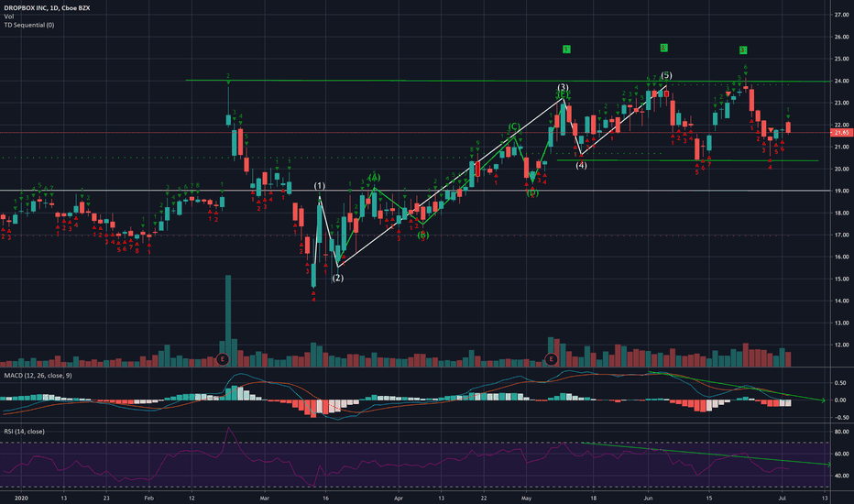
Task: Select the white wave label (1)
Action: (320, 186)
